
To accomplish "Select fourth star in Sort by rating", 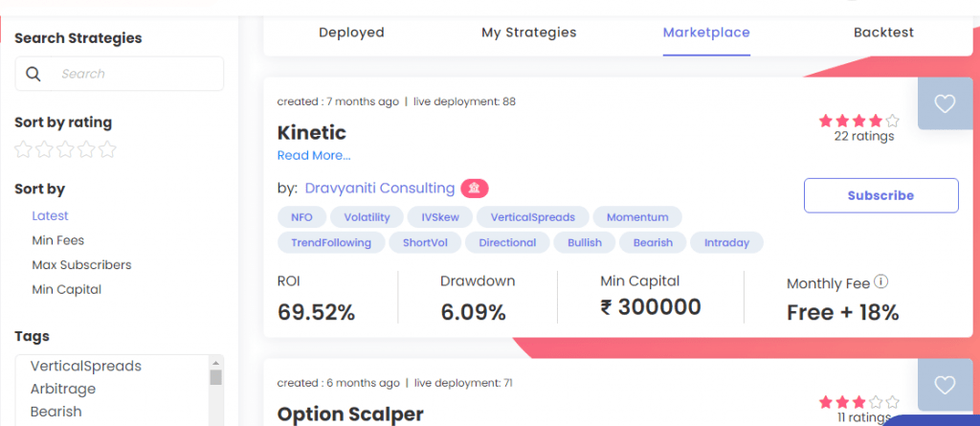I will click(x=87, y=149).
